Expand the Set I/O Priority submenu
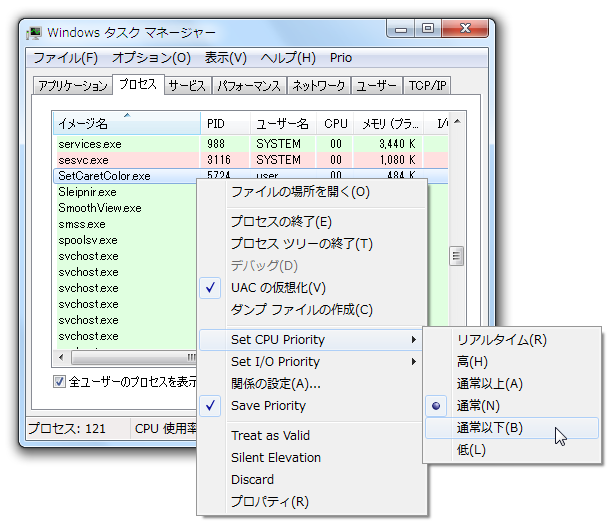The width and height of the screenshot is (611, 524). pos(312,362)
